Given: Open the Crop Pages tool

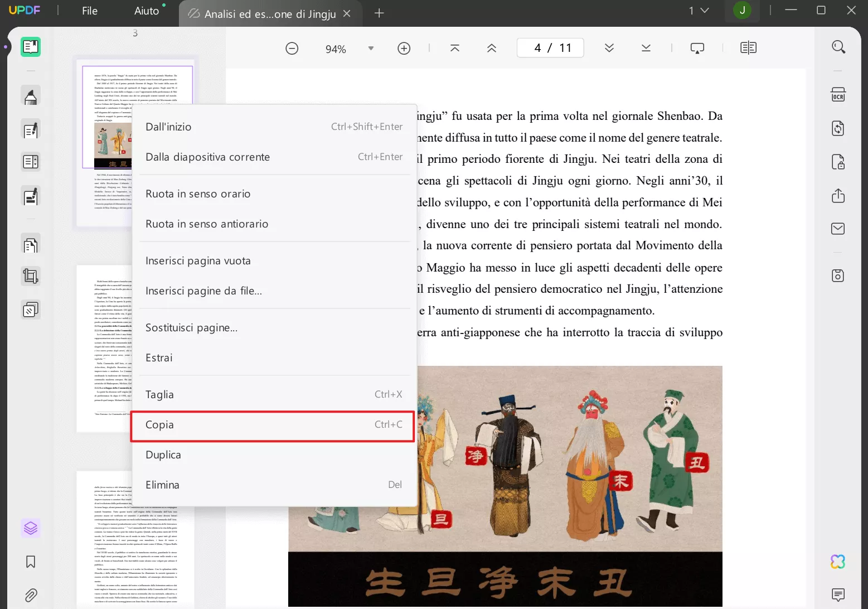Looking at the screenshot, I should point(31,277).
